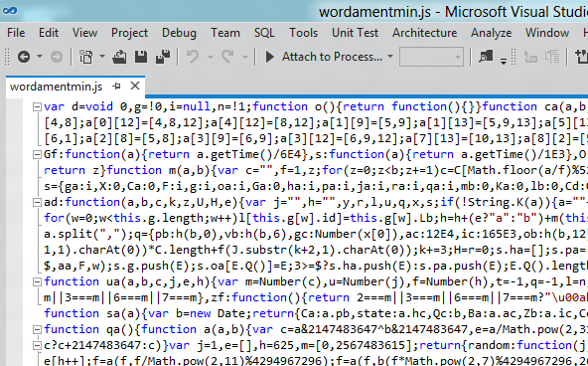
Task: Open the toolbar options overflow arrow
Action: pos(504,61)
